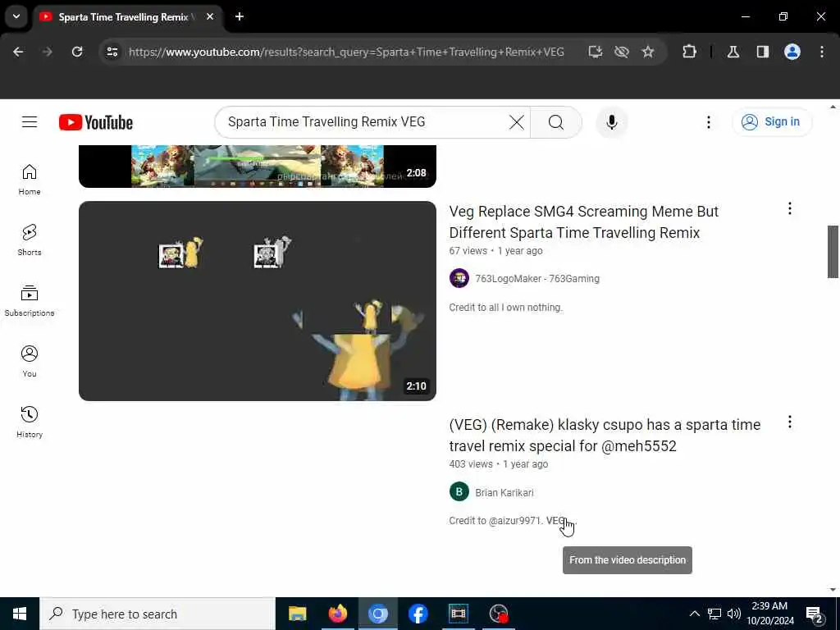This screenshot has width=840, height=630.
Task: View site information icon in address bar
Action: (x=112, y=52)
